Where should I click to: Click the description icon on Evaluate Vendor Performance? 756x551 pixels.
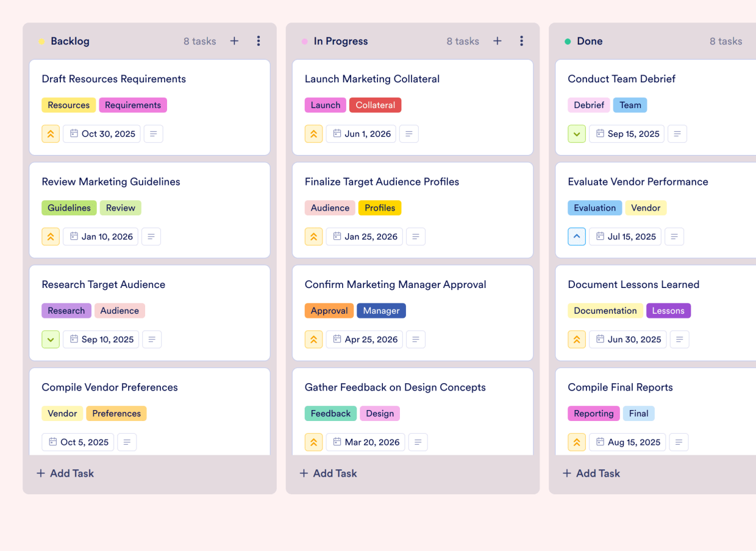click(x=674, y=236)
